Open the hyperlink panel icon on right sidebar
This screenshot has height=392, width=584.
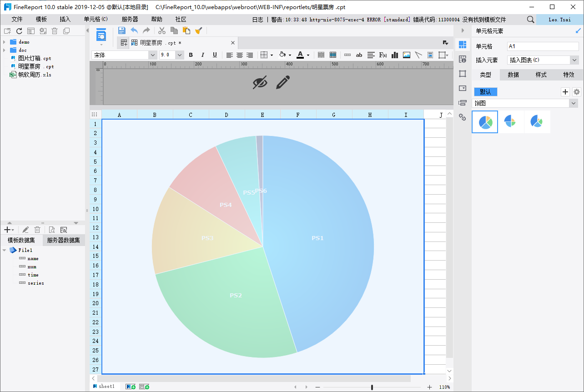click(463, 117)
